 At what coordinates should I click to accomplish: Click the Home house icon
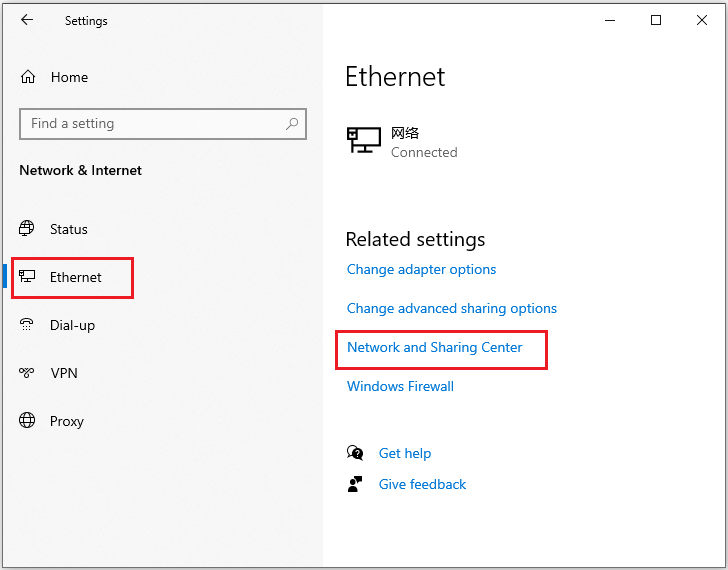pos(28,77)
